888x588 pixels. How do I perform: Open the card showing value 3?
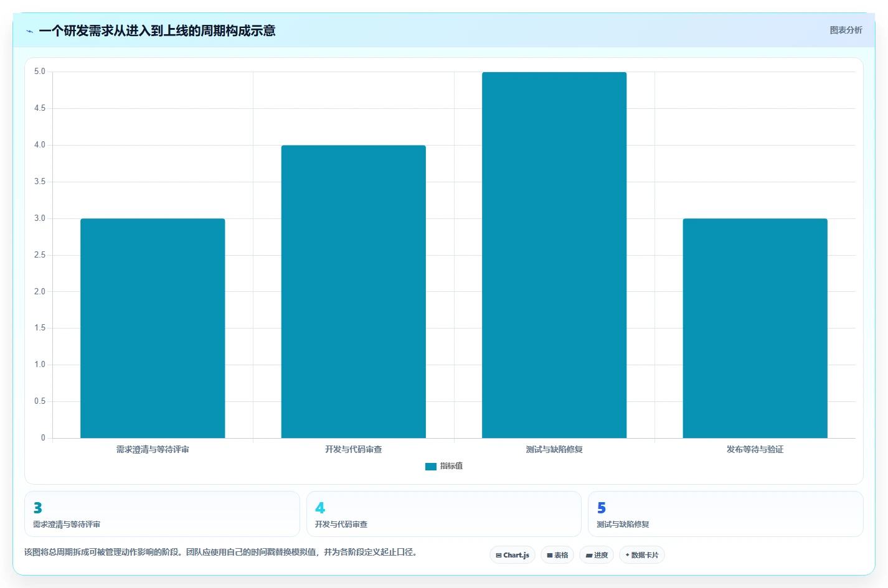[162, 514]
